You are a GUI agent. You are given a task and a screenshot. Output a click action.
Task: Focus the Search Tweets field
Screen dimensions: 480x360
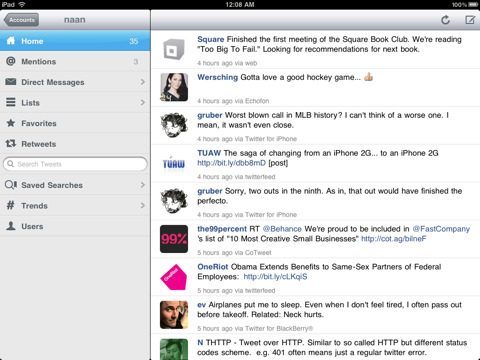[75, 164]
